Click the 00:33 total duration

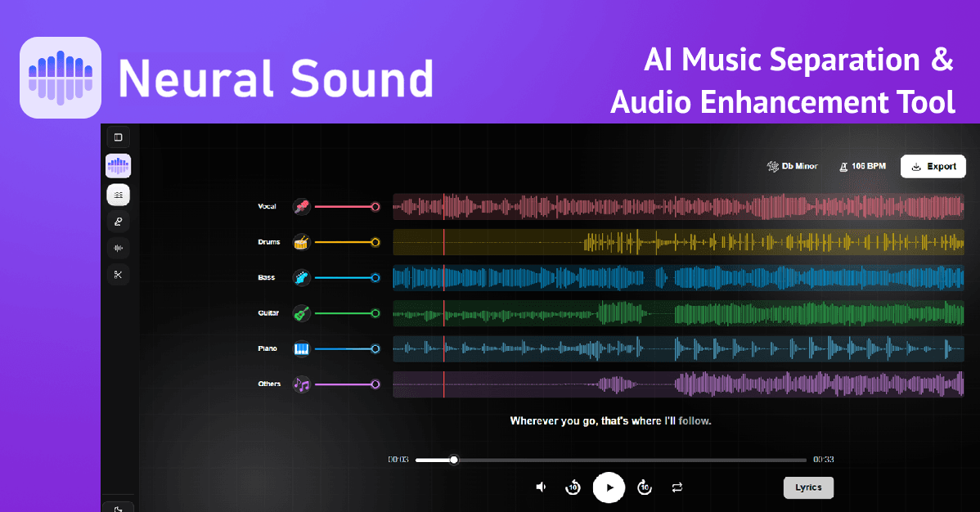coord(823,460)
